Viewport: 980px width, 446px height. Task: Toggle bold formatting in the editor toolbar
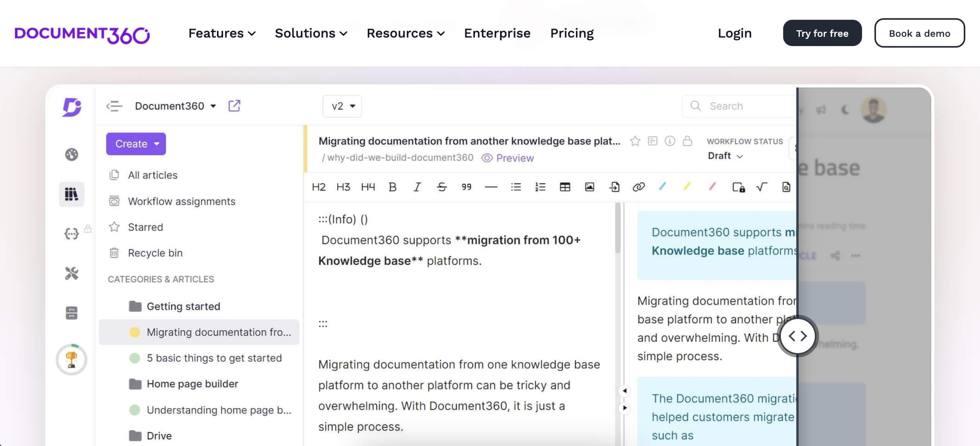392,187
